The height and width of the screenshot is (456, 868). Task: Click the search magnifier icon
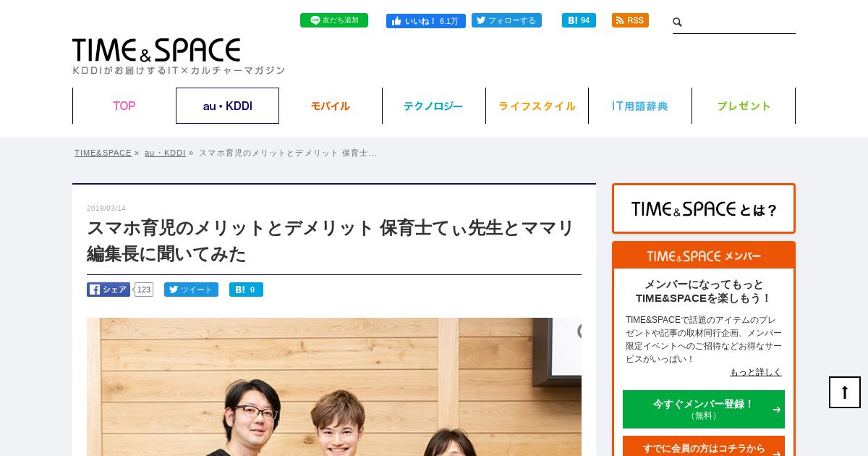point(678,22)
